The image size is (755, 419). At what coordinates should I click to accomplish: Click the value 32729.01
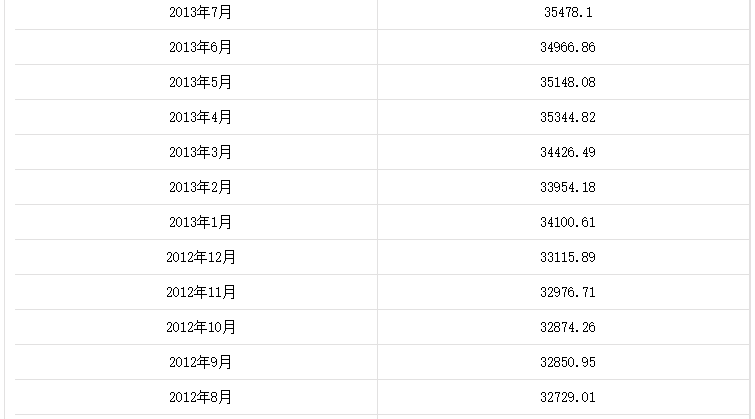tap(568, 397)
